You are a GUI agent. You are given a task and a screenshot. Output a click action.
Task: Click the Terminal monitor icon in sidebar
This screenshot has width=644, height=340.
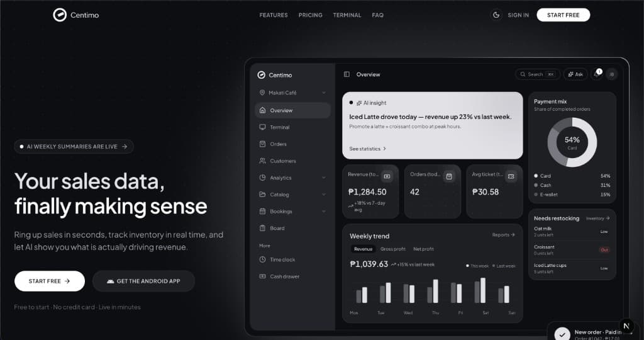262,127
